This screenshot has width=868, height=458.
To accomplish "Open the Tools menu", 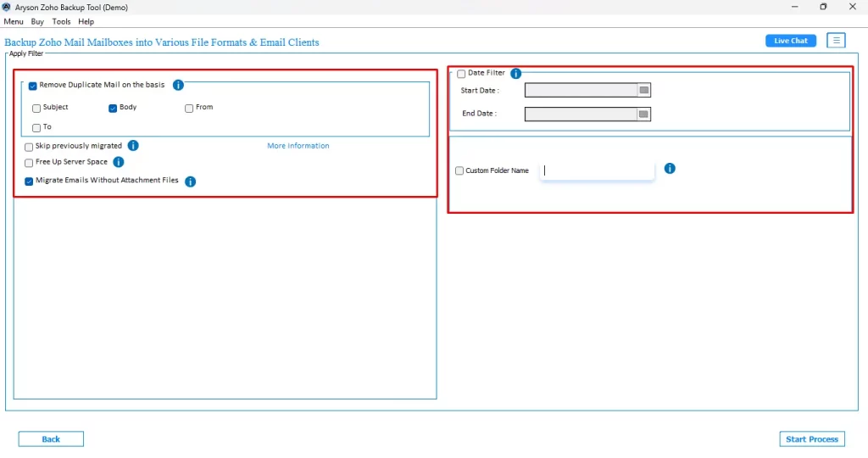I will coord(61,21).
